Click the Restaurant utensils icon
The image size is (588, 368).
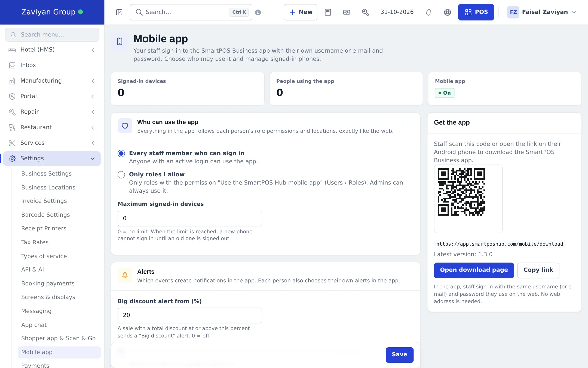[x=12, y=127]
